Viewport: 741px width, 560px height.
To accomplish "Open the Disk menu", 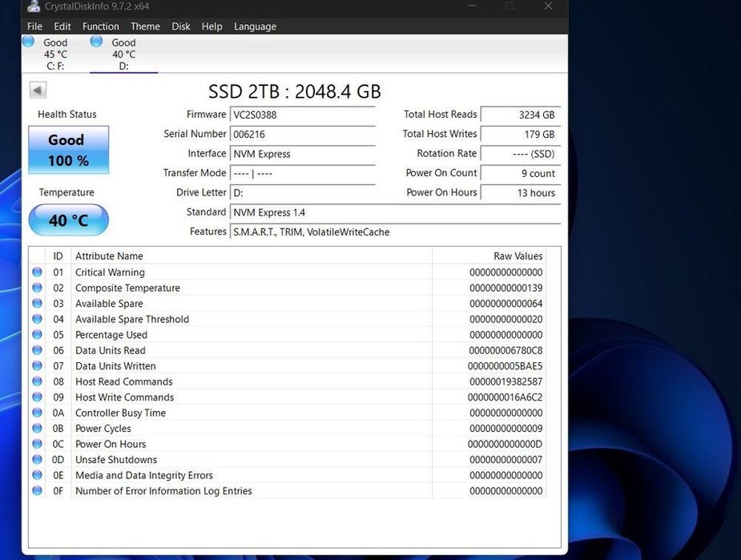I will pos(181,26).
